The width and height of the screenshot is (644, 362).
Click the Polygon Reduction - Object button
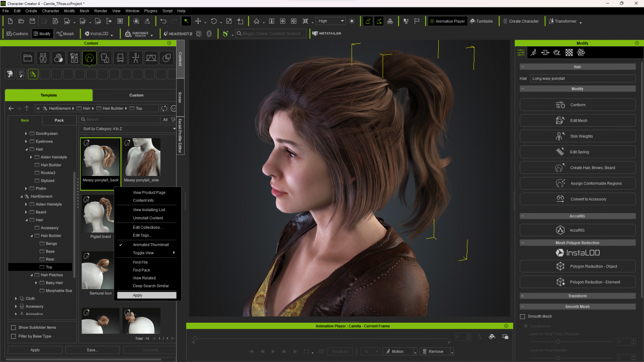(577, 266)
